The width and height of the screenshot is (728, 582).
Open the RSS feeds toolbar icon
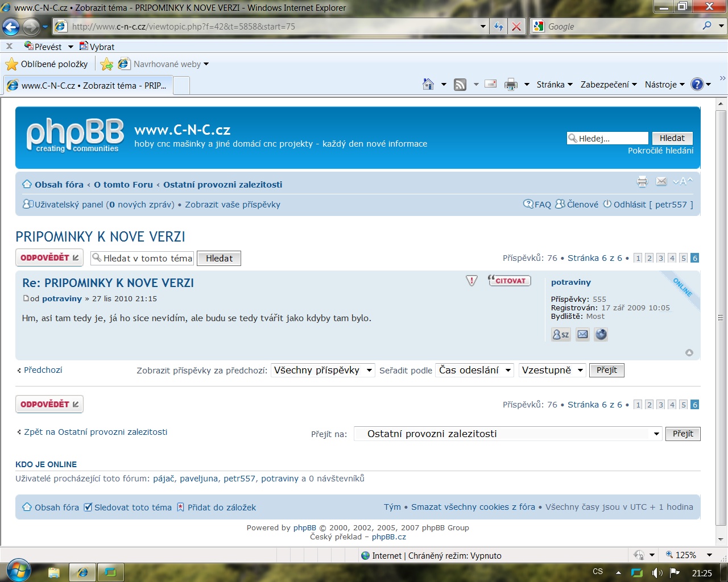tap(460, 85)
